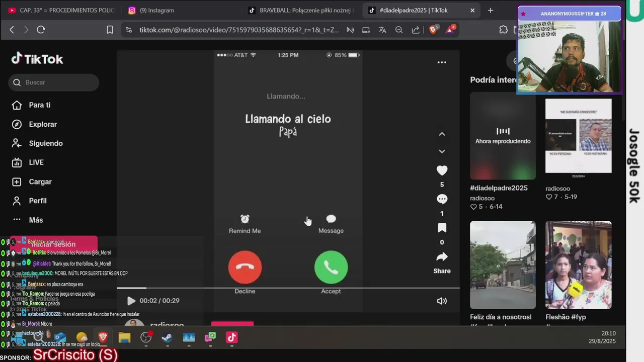644x362 pixels.
Task: Open the Ahora reproduciendo thumbnail
Action: click(x=503, y=136)
